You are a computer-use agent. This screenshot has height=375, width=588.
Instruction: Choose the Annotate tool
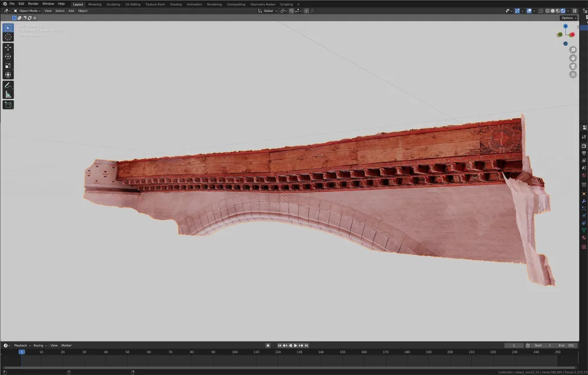point(8,85)
